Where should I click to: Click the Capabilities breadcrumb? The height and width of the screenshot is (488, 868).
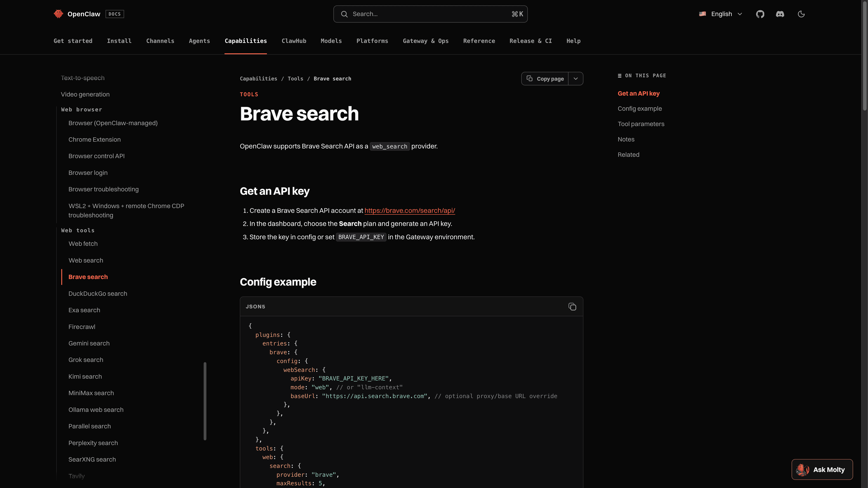tap(258, 78)
